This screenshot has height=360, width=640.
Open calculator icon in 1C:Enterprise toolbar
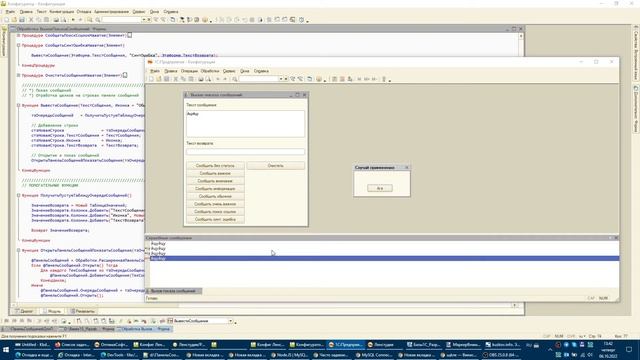[x=334, y=79]
